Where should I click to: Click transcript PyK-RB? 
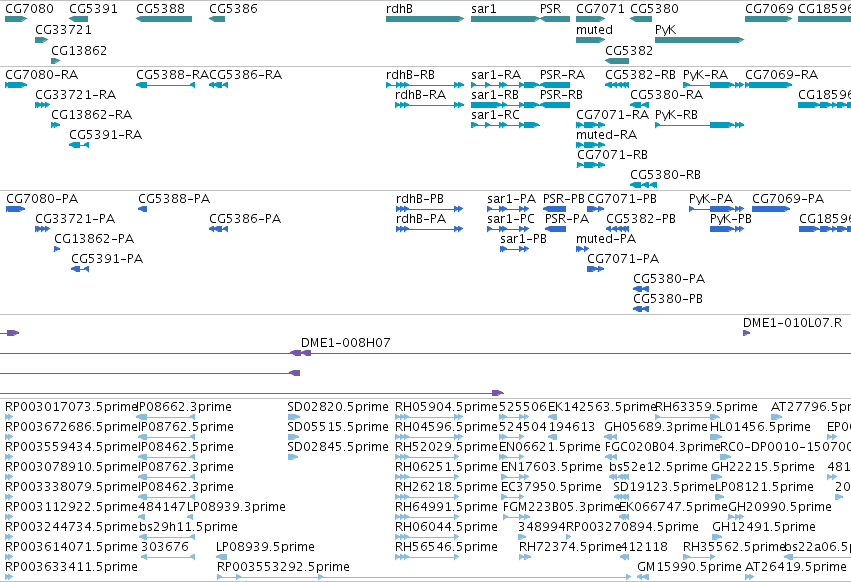pos(676,115)
